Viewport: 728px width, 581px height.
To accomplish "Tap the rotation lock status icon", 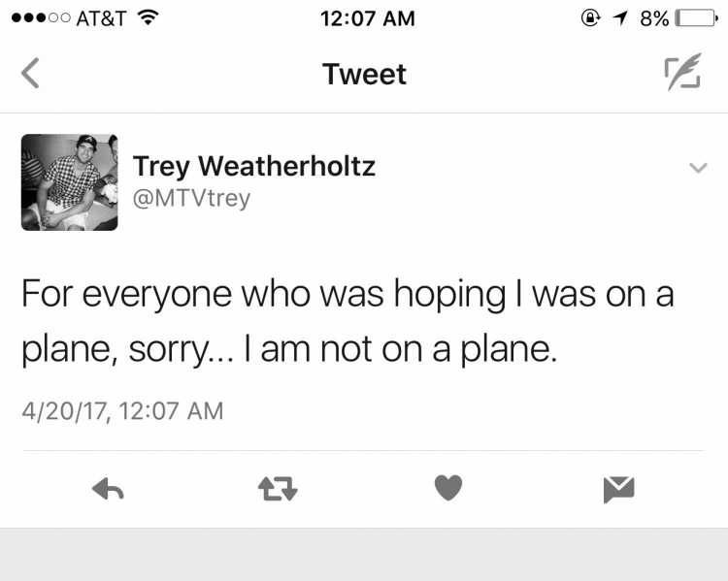I will [590, 18].
